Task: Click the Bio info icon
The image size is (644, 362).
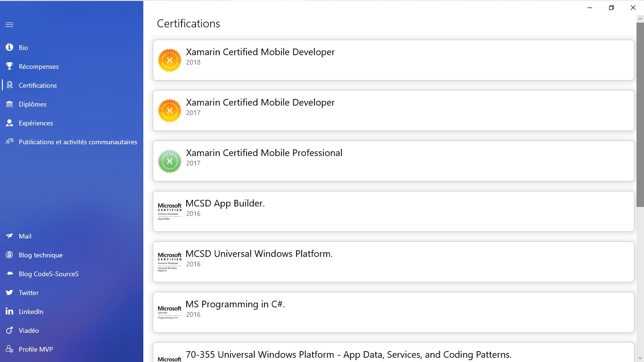Action: pos(9,48)
